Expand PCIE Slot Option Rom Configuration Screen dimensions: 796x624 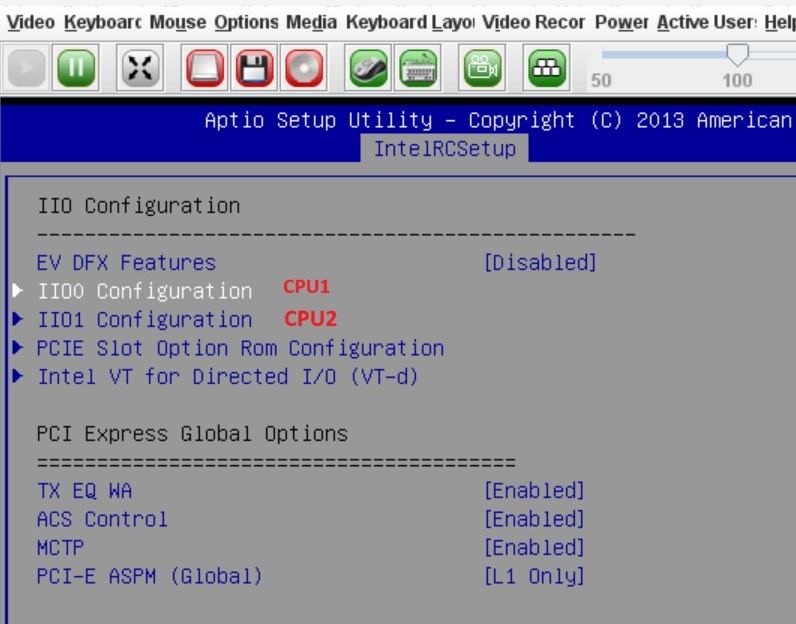pos(240,349)
